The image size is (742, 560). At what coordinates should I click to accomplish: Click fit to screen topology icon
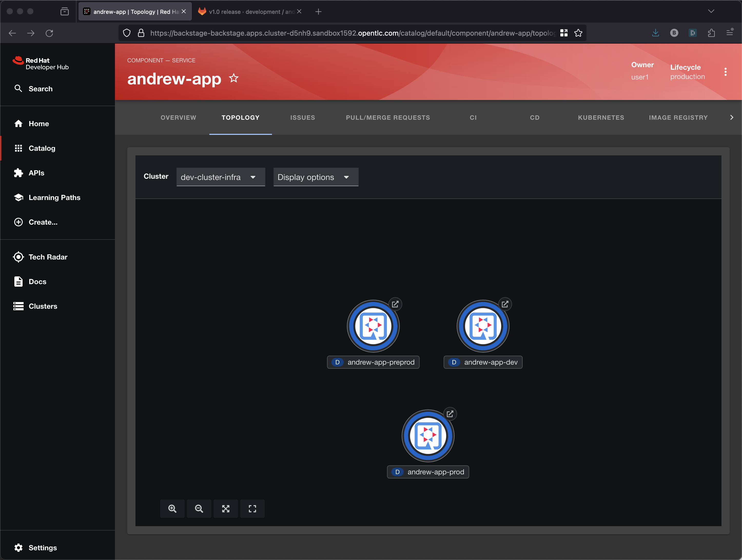pos(226,508)
